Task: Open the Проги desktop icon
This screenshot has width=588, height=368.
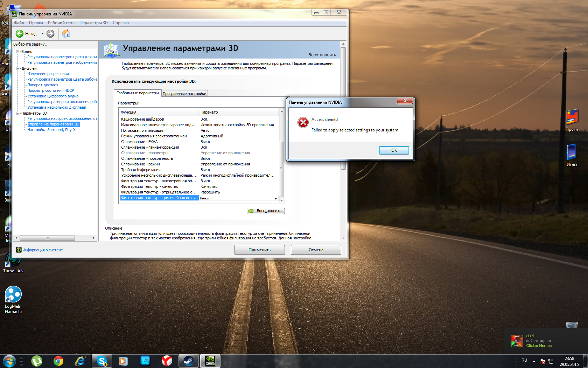Action: click(x=572, y=120)
